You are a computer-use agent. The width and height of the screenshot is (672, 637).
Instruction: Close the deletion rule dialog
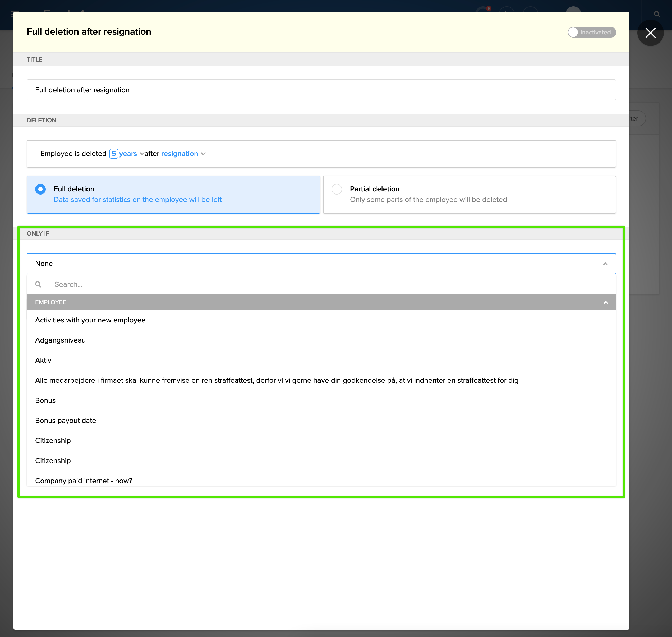(x=650, y=33)
